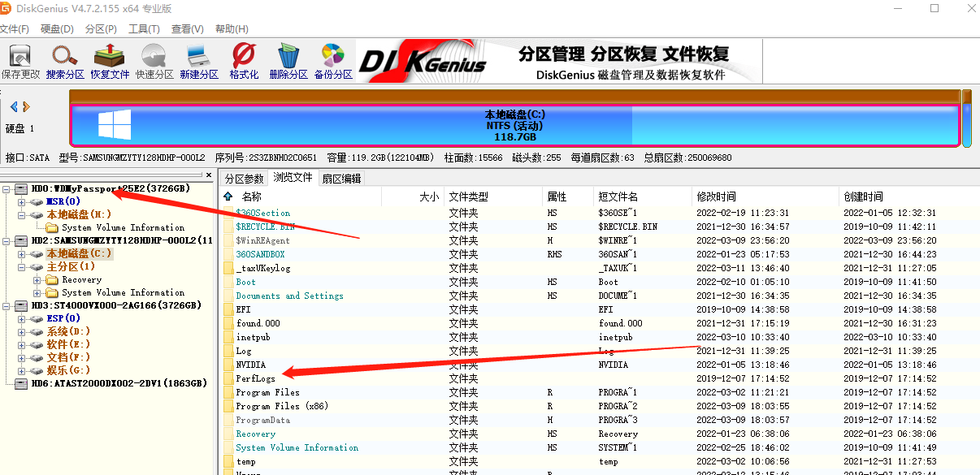Open the 文件(F) menu
The image size is (980, 475).
14,29
